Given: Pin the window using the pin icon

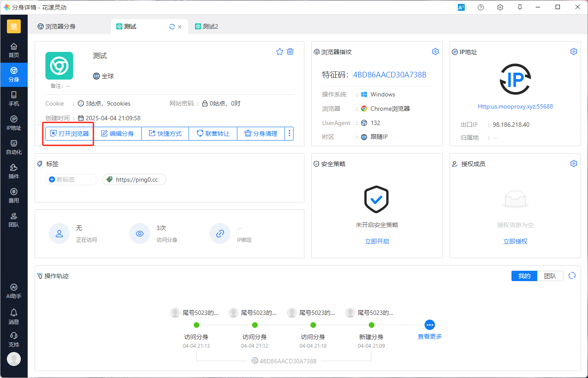Looking at the screenshot, I should coord(520,7).
